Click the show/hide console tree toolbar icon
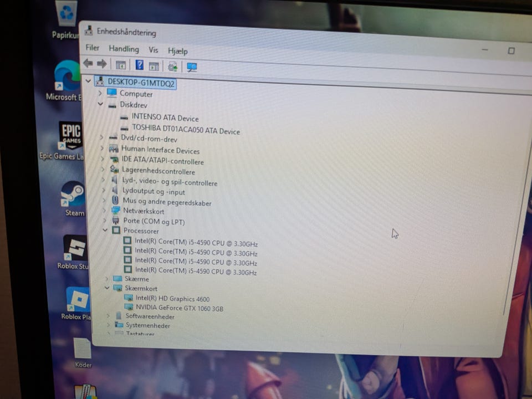Viewport: 532px width, 399px height. pyautogui.click(x=121, y=64)
